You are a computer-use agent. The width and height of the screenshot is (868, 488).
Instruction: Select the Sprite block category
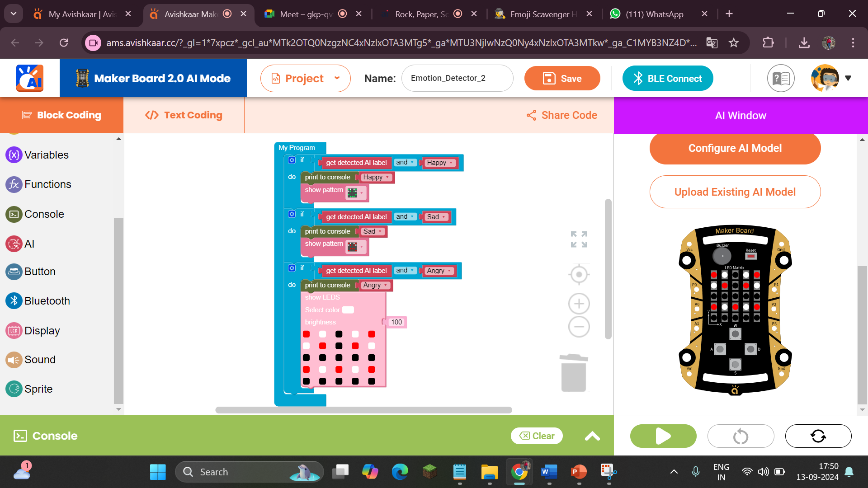tap(38, 389)
